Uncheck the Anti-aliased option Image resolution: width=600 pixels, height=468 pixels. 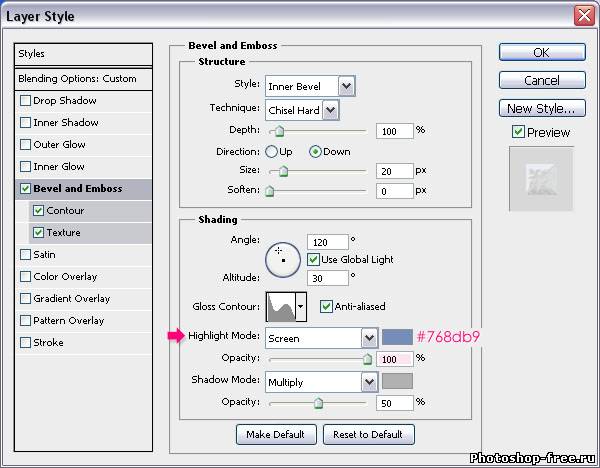click(326, 306)
